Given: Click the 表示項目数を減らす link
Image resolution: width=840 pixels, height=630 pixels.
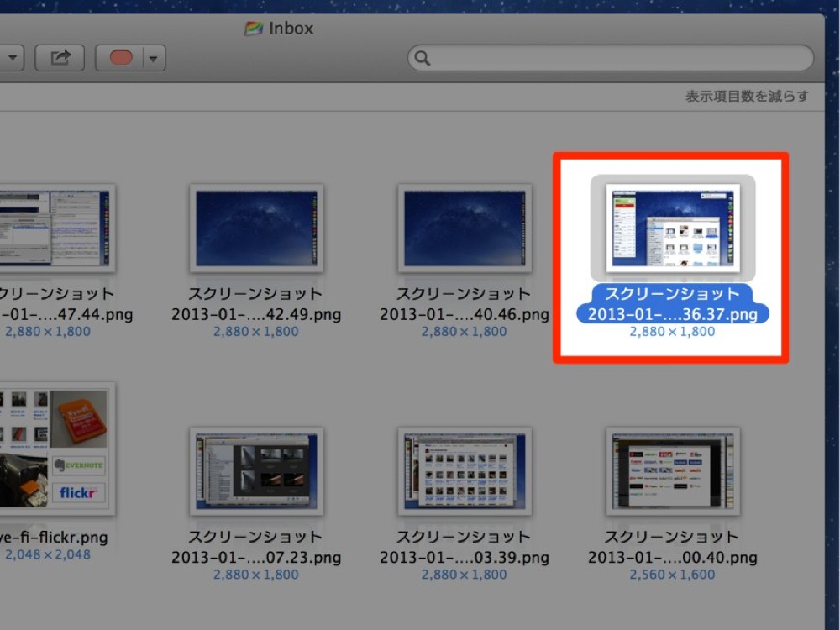Looking at the screenshot, I should click(x=747, y=97).
